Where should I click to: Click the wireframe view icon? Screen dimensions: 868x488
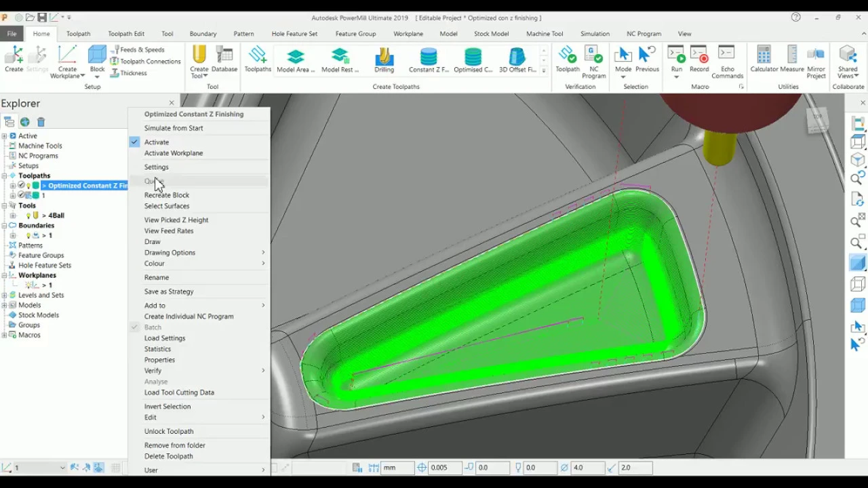858,284
